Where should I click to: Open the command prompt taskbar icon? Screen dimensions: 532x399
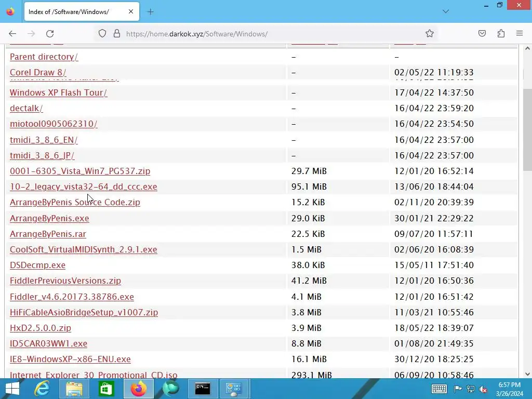[x=203, y=389]
